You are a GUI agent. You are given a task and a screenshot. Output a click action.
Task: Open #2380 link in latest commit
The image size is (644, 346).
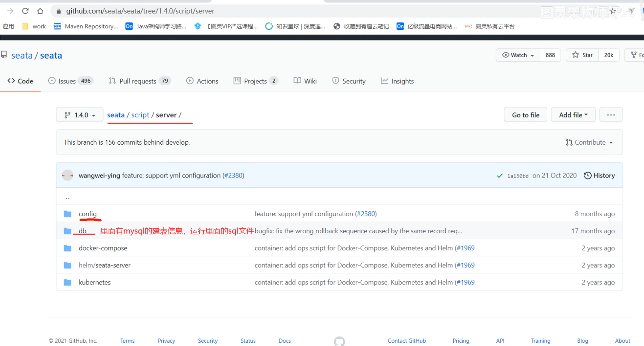pyautogui.click(x=234, y=175)
